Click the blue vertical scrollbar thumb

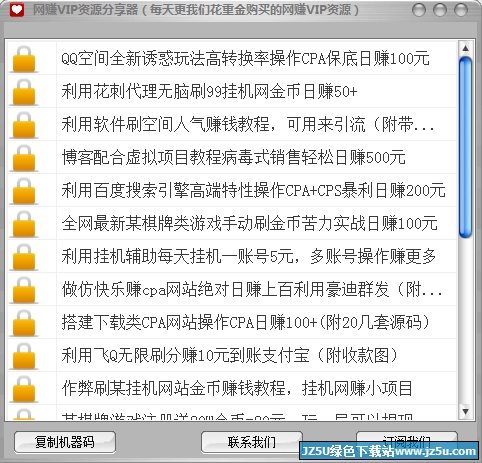tap(465, 148)
